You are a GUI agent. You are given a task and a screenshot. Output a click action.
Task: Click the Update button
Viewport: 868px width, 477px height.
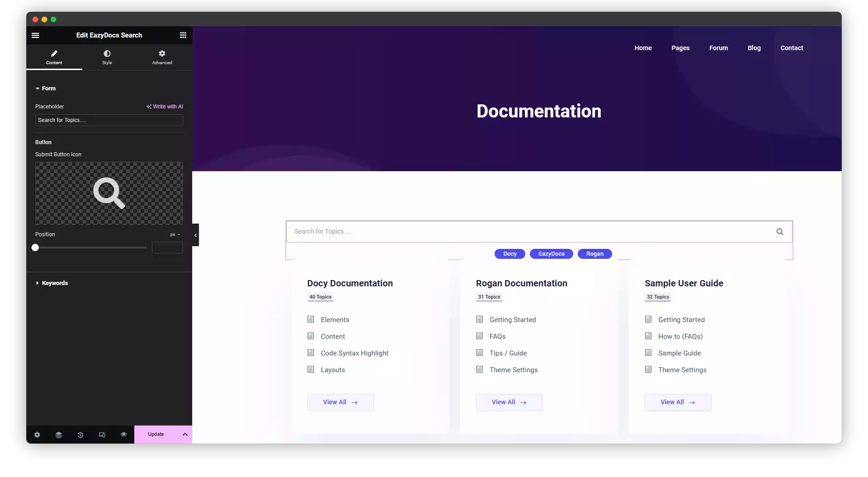(x=156, y=434)
